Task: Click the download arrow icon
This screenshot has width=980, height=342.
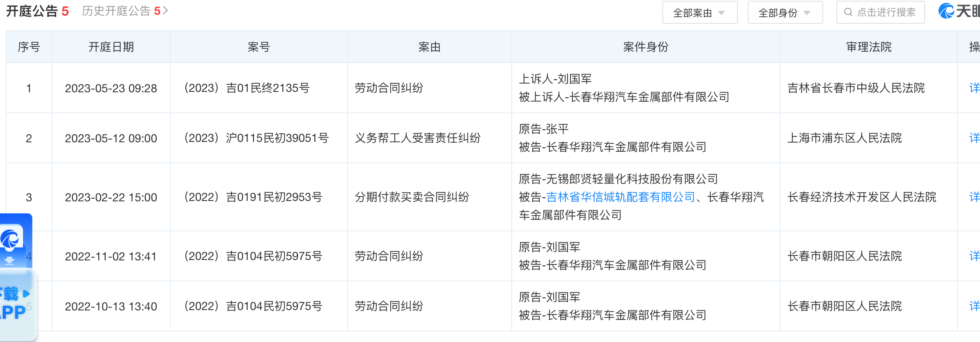Action: (x=9, y=261)
